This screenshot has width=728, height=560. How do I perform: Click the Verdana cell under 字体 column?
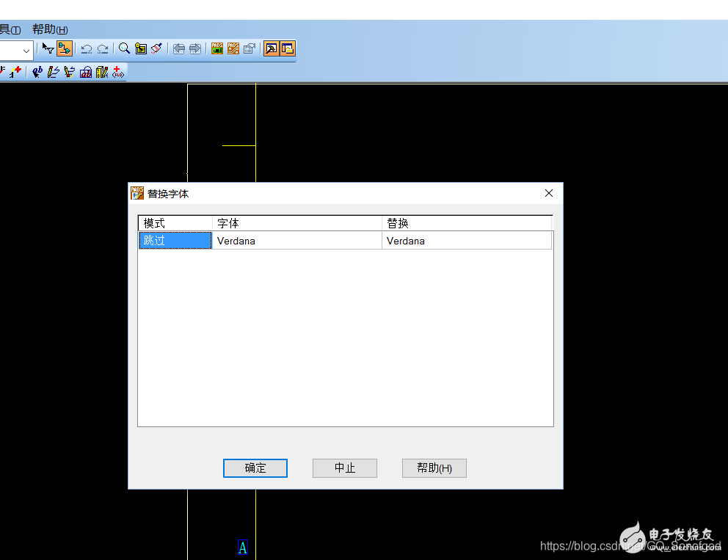click(297, 241)
